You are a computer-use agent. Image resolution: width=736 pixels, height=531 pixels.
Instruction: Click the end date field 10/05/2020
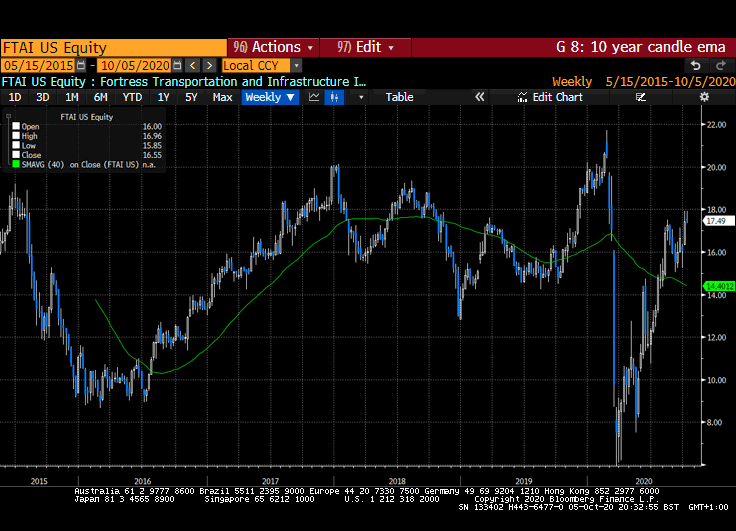135,66
